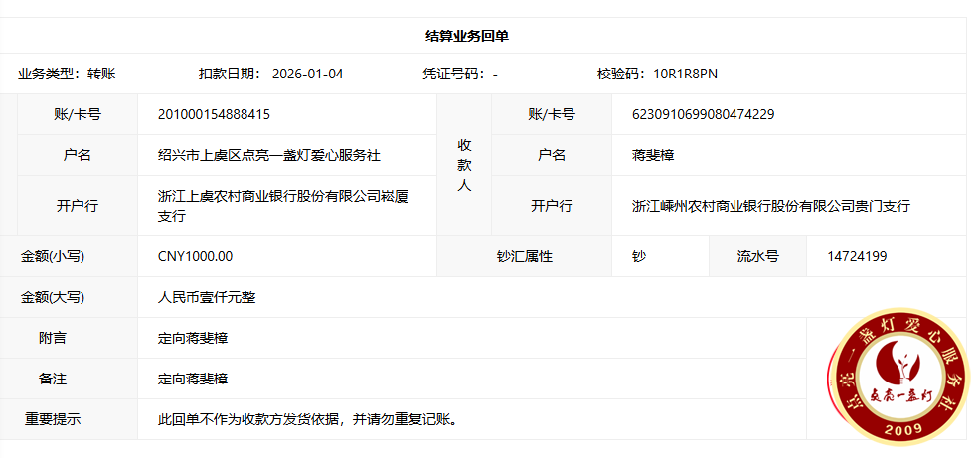Click the deduction date 2026-01-04

click(x=307, y=74)
